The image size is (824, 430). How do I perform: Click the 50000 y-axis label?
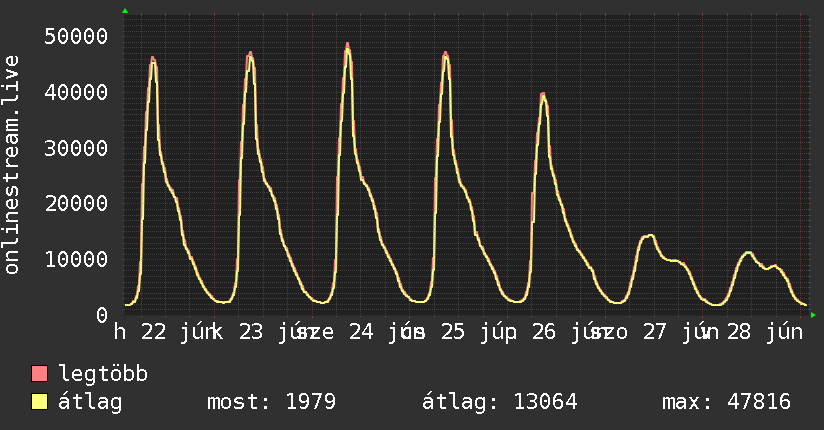tap(76, 36)
